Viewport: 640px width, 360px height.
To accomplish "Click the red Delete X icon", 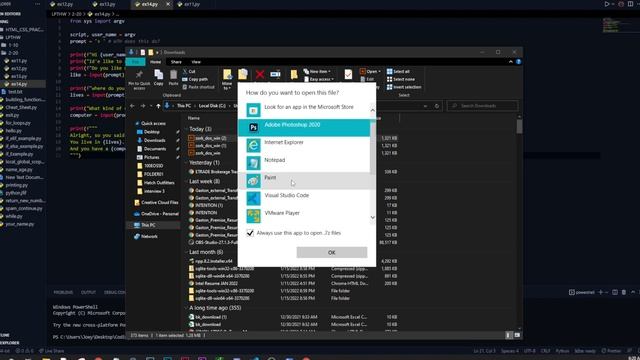I will (x=260, y=74).
